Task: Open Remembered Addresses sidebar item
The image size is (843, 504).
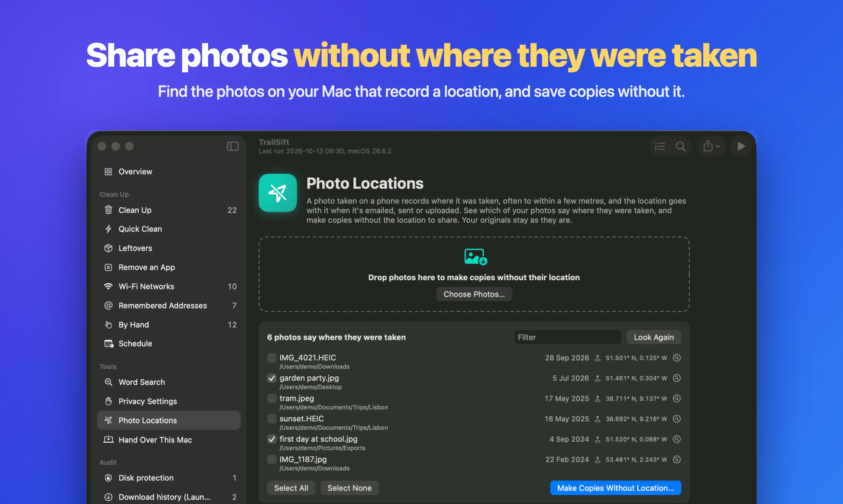Action: [x=169, y=306]
